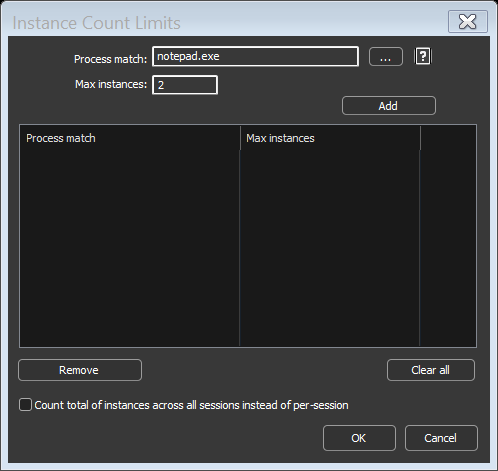Screen dimensions: 498x471
Task: Click the divider between the list column headers
Action: click(x=240, y=138)
